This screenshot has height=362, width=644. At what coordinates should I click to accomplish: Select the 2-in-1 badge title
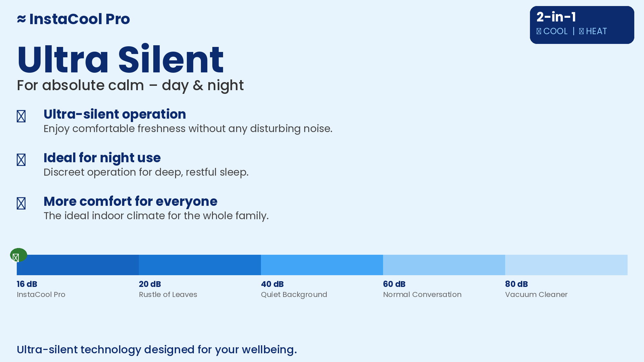(x=556, y=17)
